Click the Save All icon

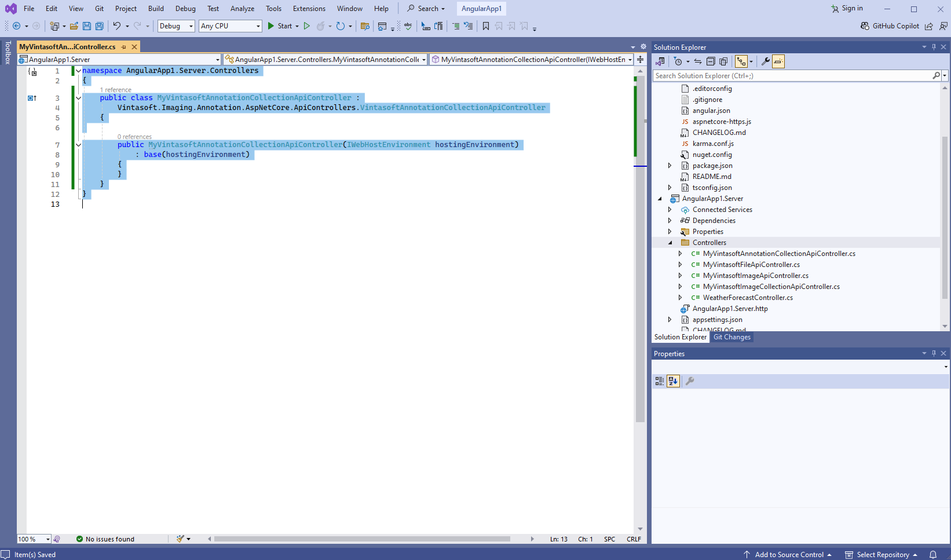click(x=100, y=26)
